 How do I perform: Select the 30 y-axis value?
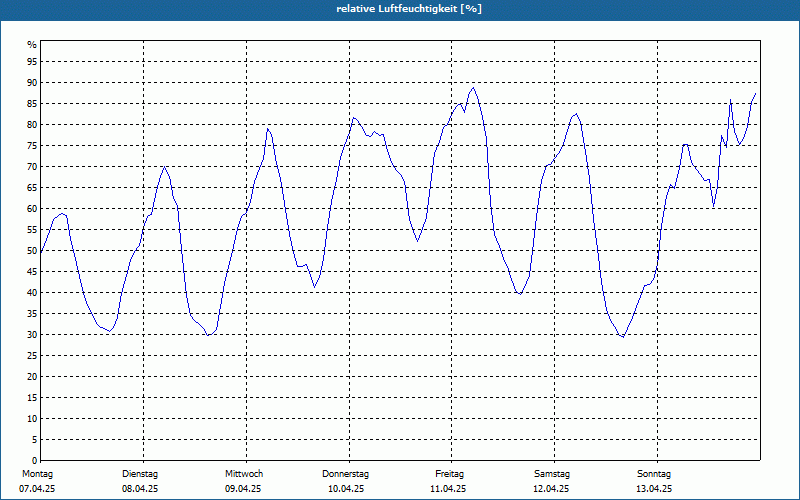32,335
